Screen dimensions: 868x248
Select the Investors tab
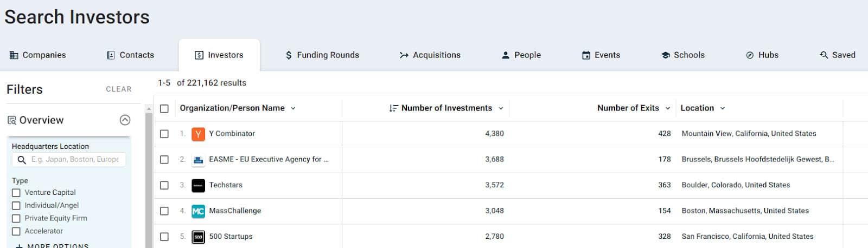pyautogui.click(x=219, y=55)
